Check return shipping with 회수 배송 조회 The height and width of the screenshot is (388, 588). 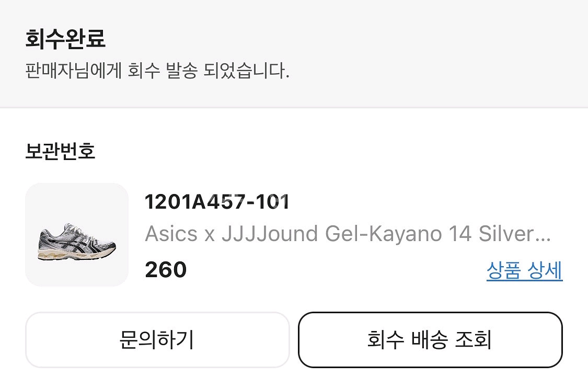coord(430,339)
